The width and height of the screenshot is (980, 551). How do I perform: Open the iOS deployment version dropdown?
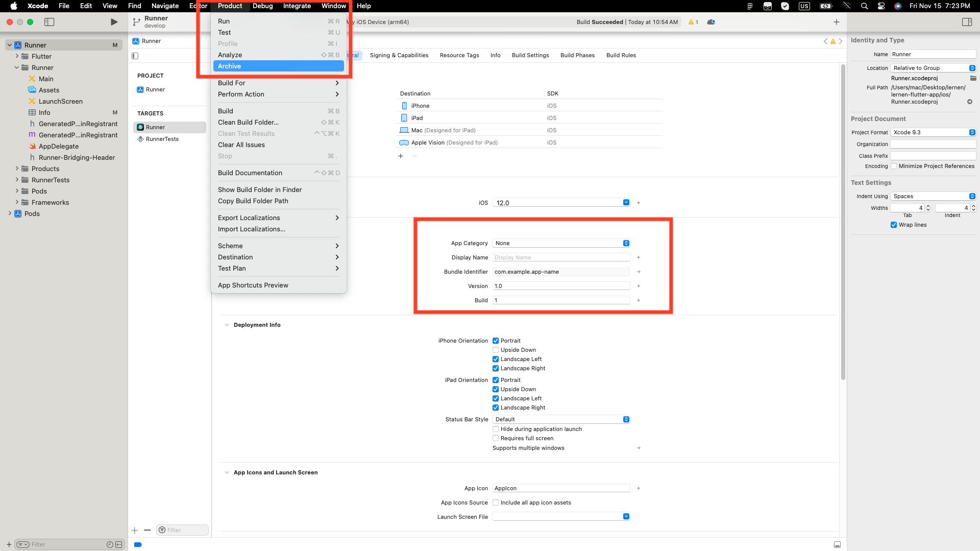click(561, 203)
